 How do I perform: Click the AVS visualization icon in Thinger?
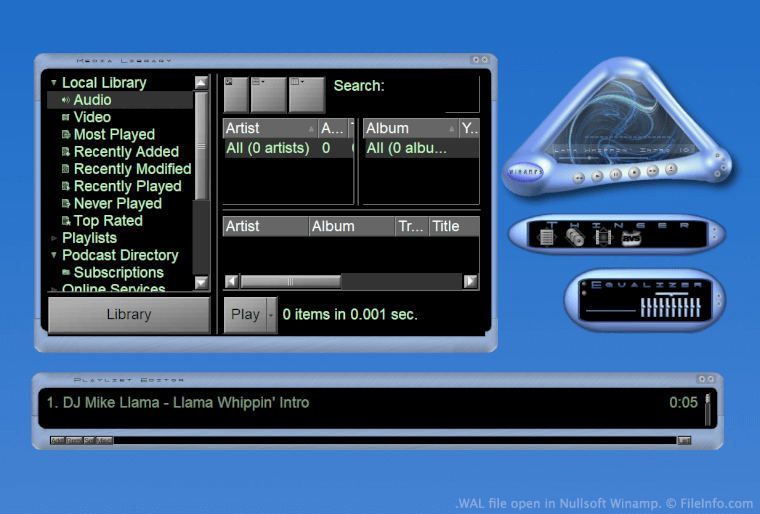coord(630,237)
